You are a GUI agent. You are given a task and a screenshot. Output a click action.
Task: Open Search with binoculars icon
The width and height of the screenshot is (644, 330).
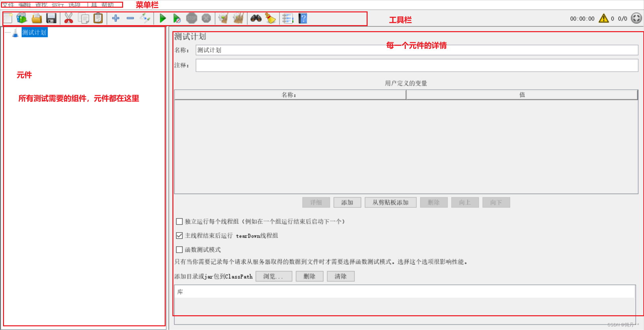256,18
